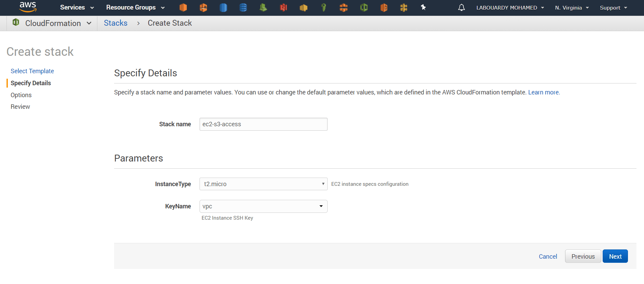Open the notifications bell
This screenshot has width=644, height=284.
click(x=462, y=8)
